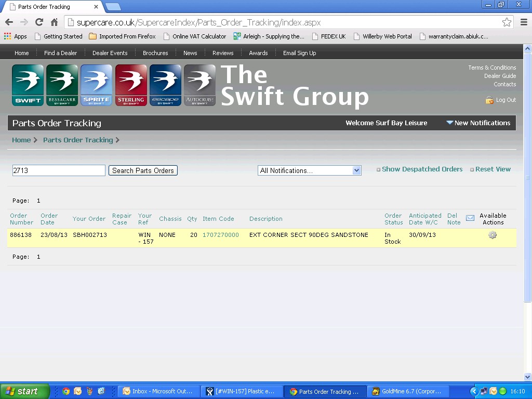Screen dimensions: 532x399
Task: Go forward with the browser forward arrow
Action: point(24,22)
